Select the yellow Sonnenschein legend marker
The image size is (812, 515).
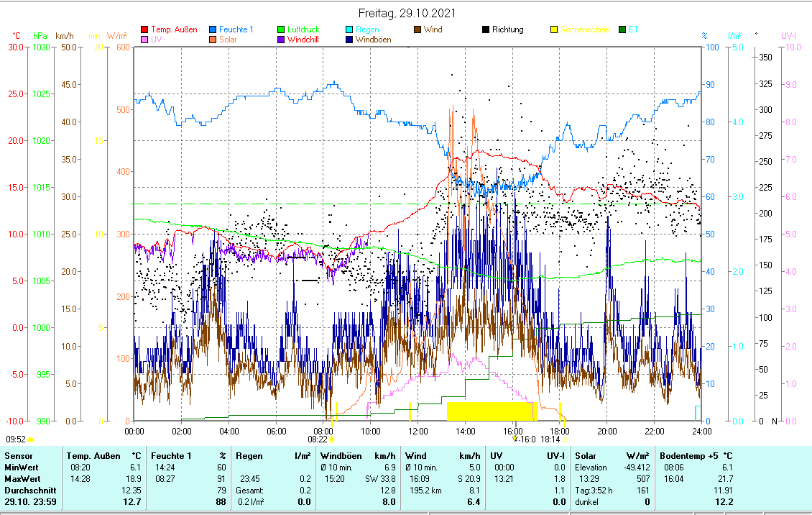coord(554,30)
